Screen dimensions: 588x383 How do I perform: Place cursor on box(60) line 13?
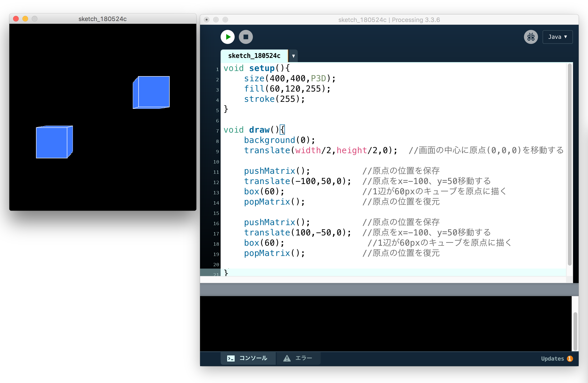point(264,191)
